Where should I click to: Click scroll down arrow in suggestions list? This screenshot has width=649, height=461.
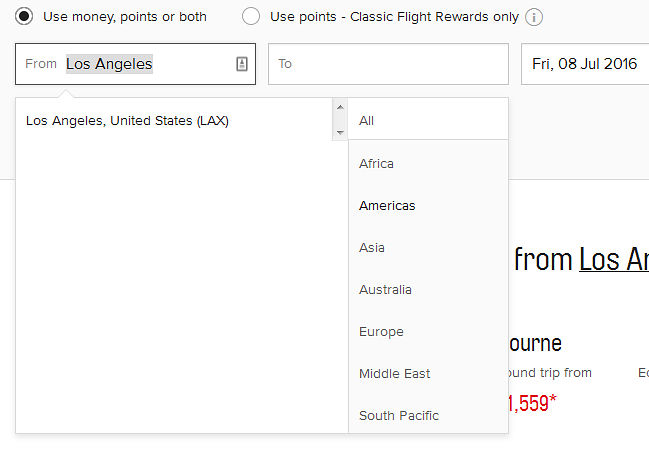pyautogui.click(x=340, y=132)
